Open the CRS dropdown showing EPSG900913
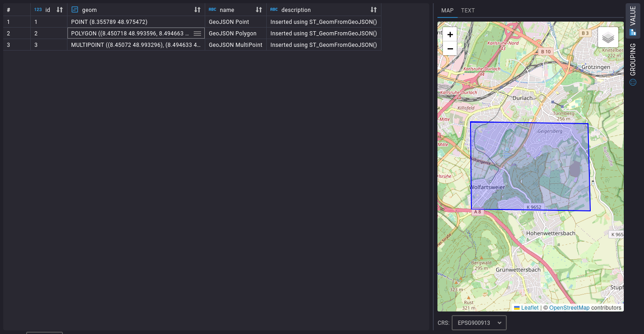The width and height of the screenshot is (644, 334). pyautogui.click(x=479, y=323)
